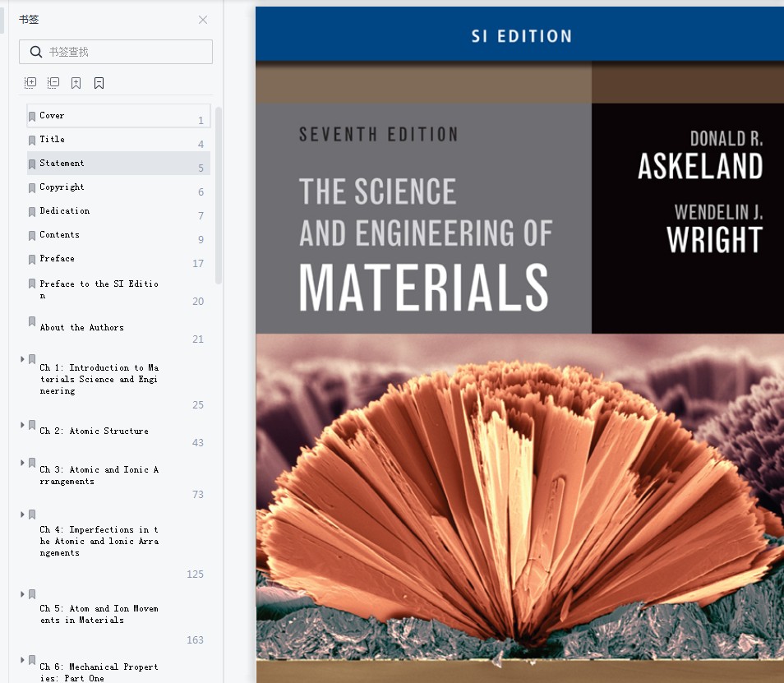The image size is (784, 683).
Task: Click the bookmark search field
Action: [116, 52]
